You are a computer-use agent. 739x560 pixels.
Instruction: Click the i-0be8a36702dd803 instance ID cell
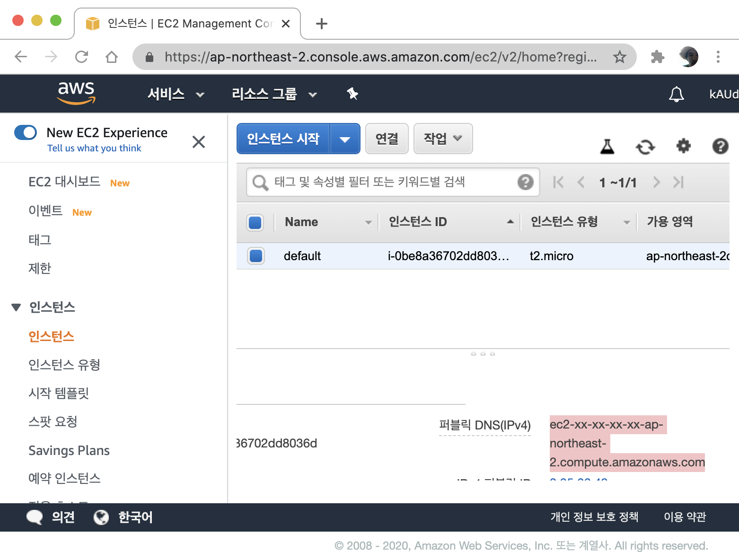pyautogui.click(x=449, y=256)
